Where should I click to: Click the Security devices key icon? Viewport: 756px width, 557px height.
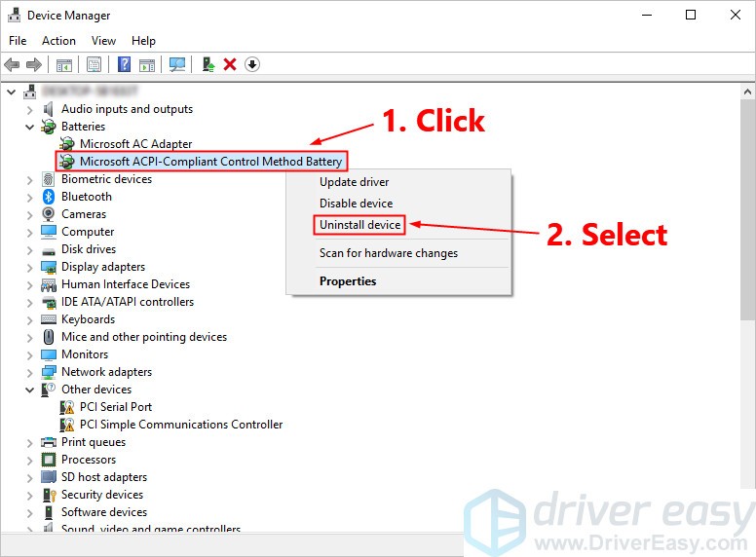(x=49, y=495)
